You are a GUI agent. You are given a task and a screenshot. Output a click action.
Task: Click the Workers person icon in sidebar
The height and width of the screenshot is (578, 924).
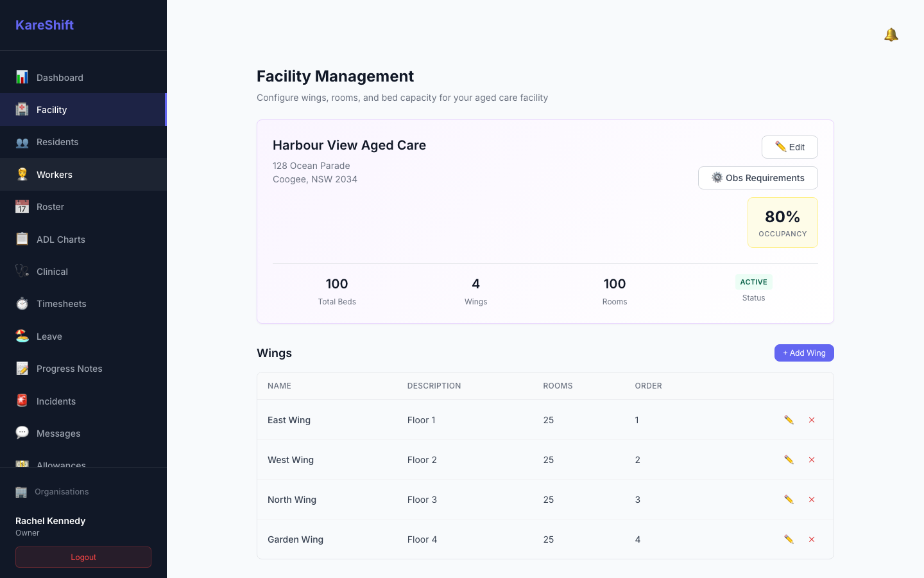pyautogui.click(x=22, y=174)
